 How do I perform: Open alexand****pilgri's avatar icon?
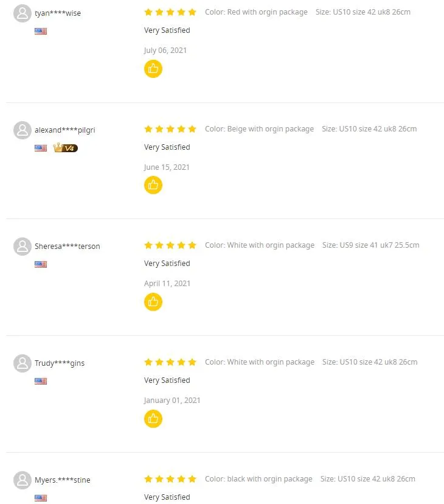click(23, 130)
